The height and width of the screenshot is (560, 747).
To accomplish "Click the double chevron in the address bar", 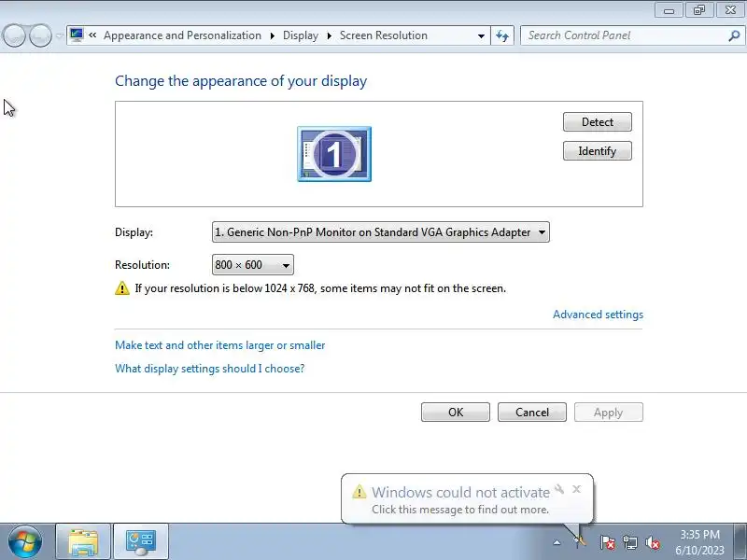I will point(92,35).
